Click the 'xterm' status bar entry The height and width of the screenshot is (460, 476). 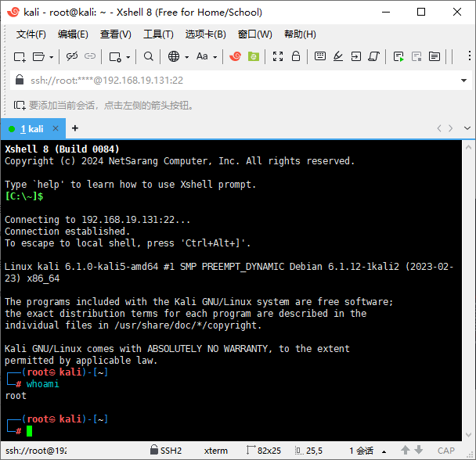(216, 451)
